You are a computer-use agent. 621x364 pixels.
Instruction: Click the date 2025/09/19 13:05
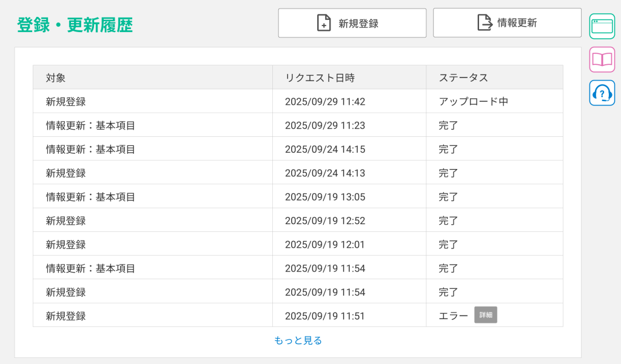[325, 197]
